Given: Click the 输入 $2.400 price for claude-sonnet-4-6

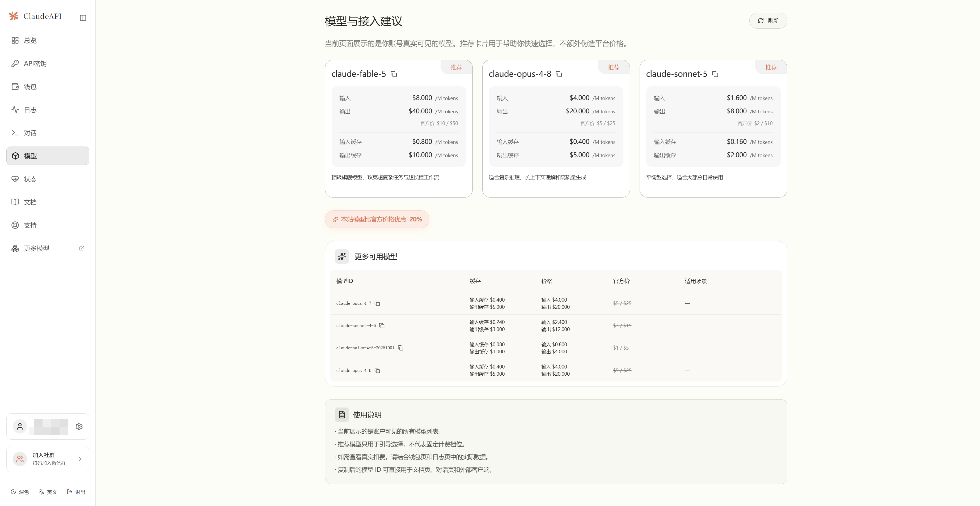Looking at the screenshot, I should pyautogui.click(x=554, y=322).
